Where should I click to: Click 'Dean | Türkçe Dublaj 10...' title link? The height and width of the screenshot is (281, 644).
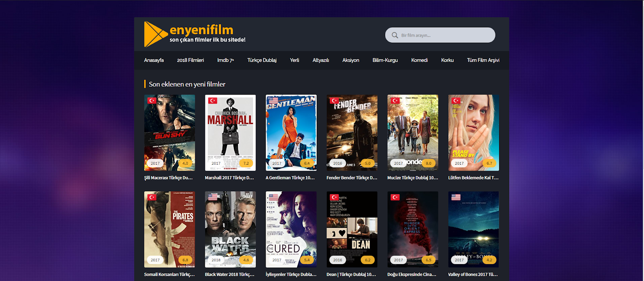click(351, 274)
